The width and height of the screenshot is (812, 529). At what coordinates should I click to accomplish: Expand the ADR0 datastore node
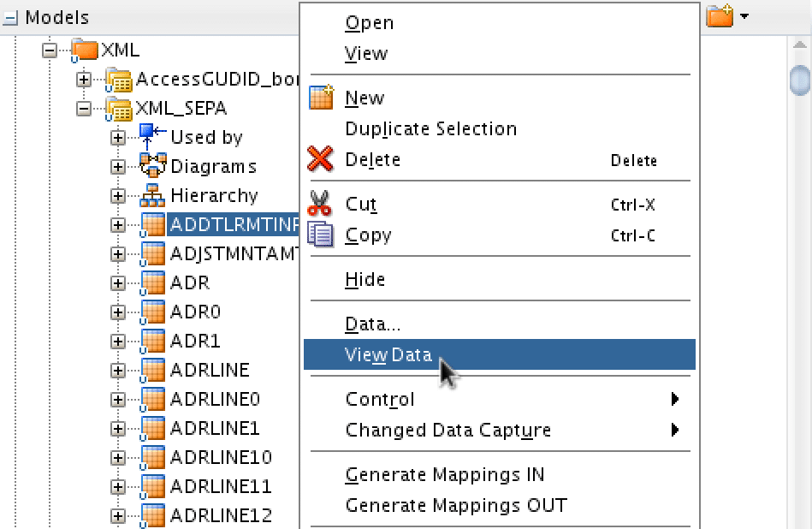click(x=118, y=312)
